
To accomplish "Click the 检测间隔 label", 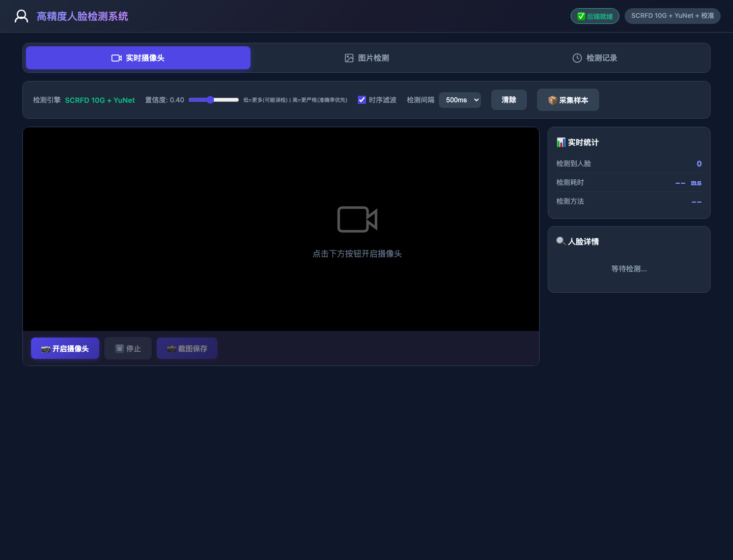I will 420,100.
